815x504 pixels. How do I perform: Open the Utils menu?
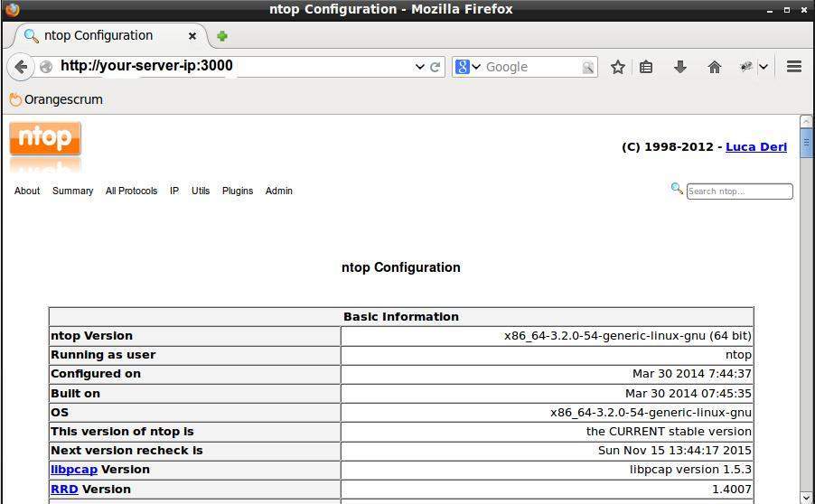click(x=201, y=191)
